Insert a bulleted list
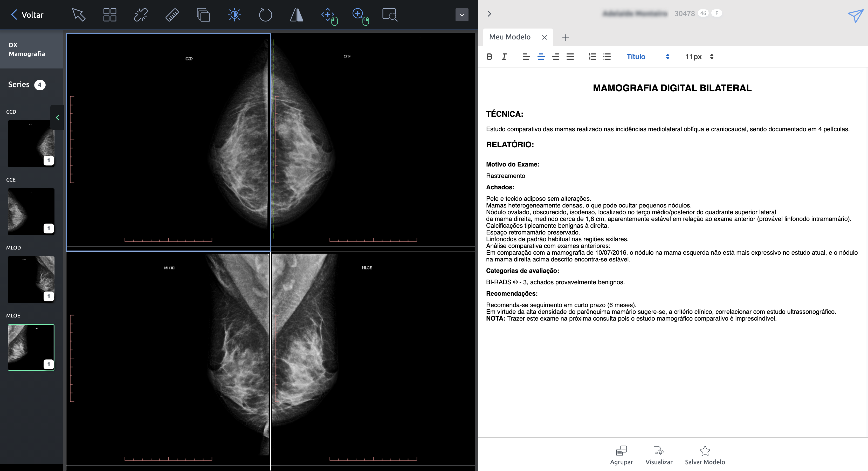Image resolution: width=868 pixels, height=471 pixels. tap(607, 57)
